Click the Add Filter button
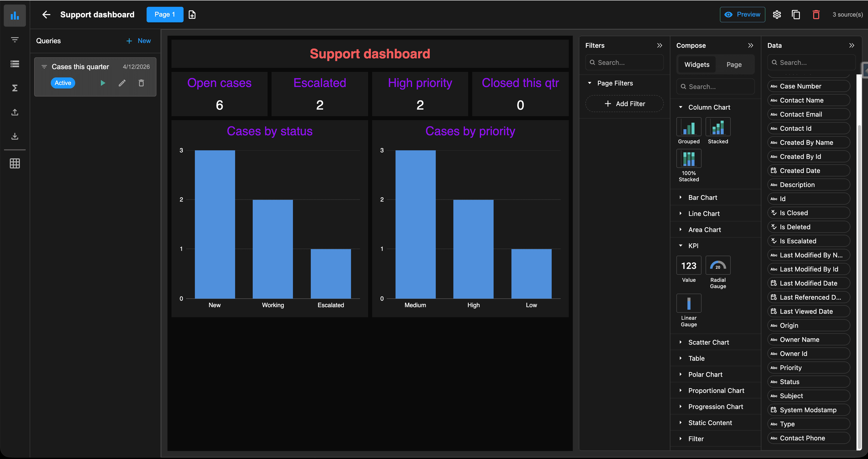This screenshot has width=868, height=459. pos(624,104)
